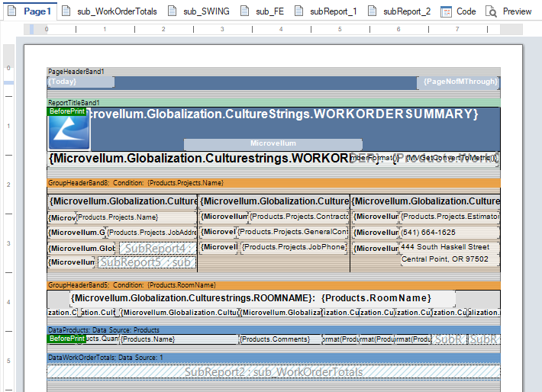The height and width of the screenshot is (392, 542).
Task: Select the DataProducts band header
Action: pyautogui.click(x=273, y=329)
